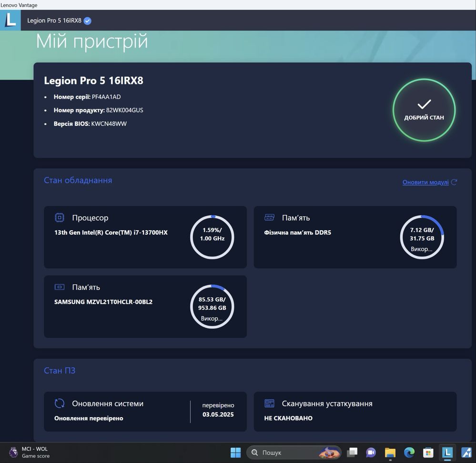Click the Оновлення системи sync icon
The height and width of the screenshot is (463, 476).
coord(60,403)
